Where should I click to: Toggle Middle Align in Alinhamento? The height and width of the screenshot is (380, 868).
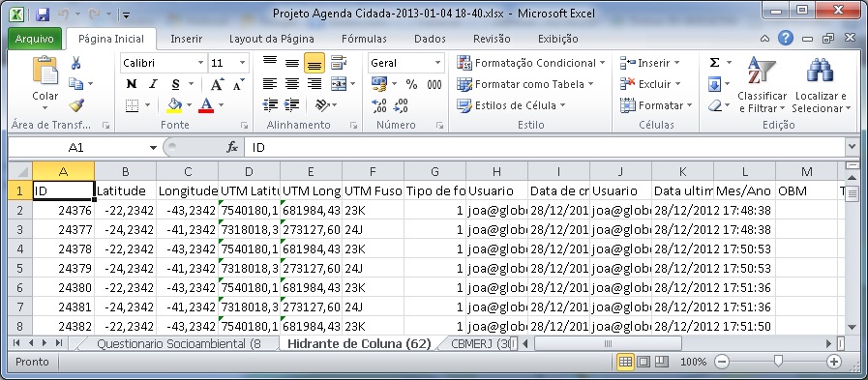pos(292,63)
